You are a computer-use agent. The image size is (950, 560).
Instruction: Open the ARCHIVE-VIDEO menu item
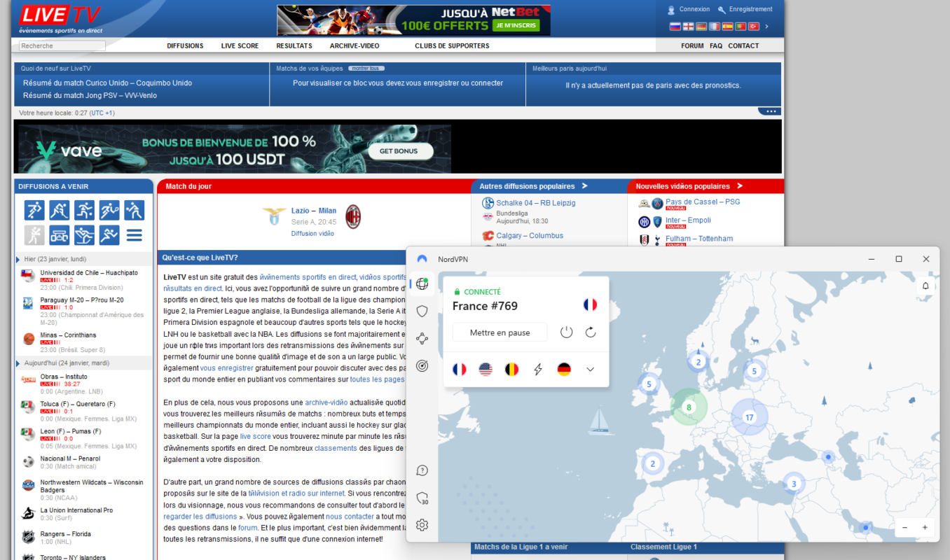354,45
